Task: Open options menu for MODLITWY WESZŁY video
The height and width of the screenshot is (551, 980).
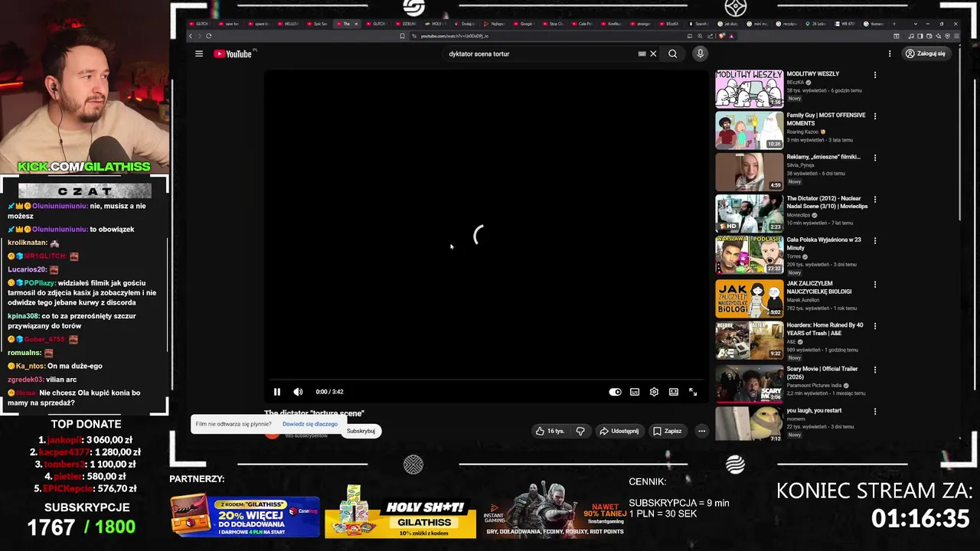Action: [x=875, y=75]
